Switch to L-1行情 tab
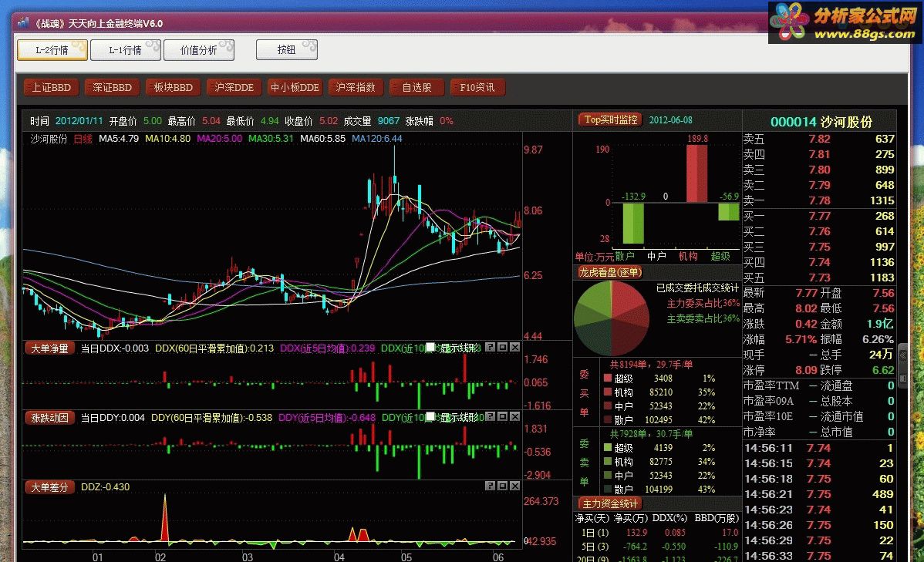This screenshot has width=924, height=562. [x=126, y=50]
